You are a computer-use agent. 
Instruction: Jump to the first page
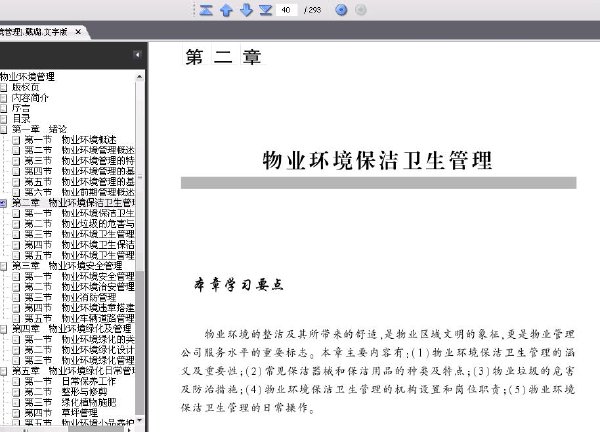click(206, 10)
